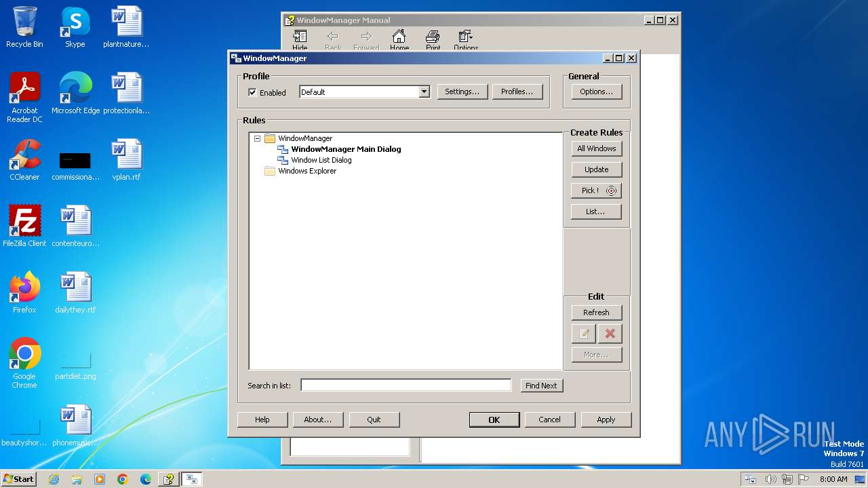The width and height of the screenshot is (868, 488).
Task: Click the WindowManager taskbar button
Action: 192,479
